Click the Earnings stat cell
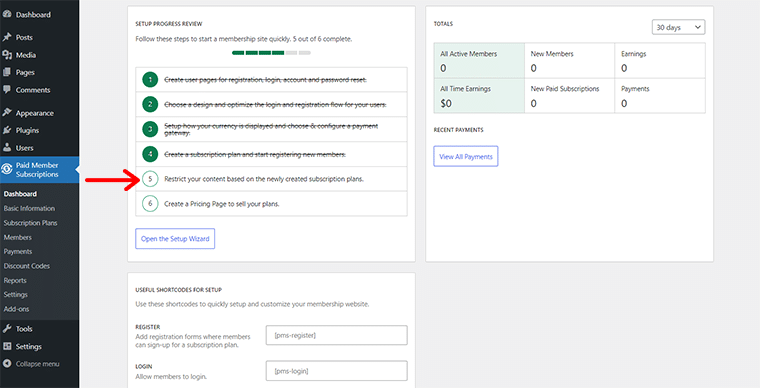This screenshot has height=388, width=760. click(660, 61)
